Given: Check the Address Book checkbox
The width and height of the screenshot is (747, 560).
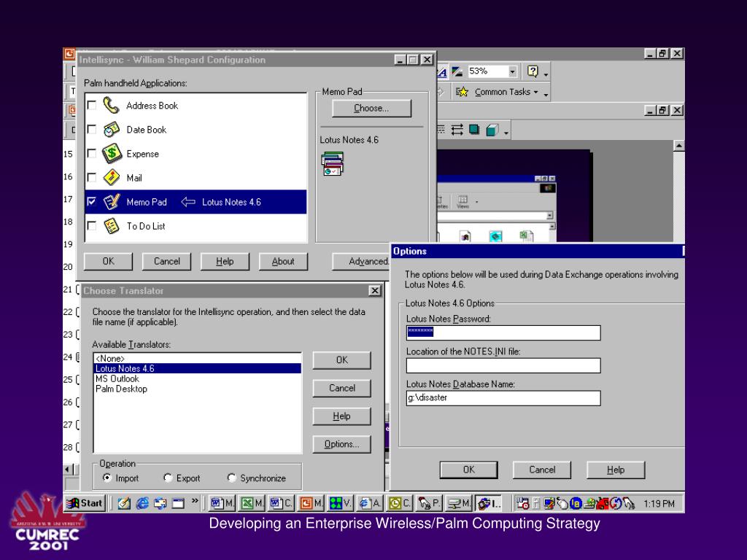Looking at the screenshot, I should (x=92, y=105).
